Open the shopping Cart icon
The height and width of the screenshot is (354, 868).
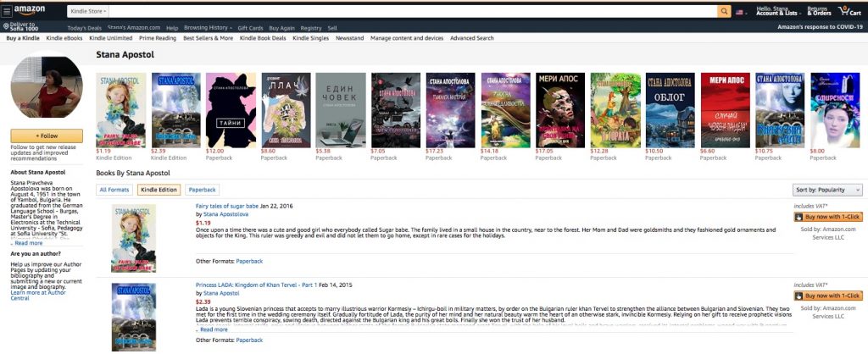click(x=849, y=11)
